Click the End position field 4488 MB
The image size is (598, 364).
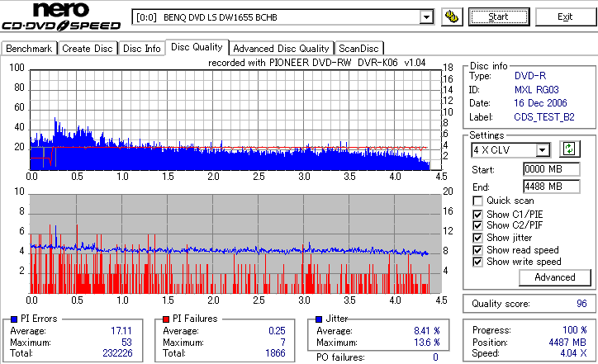pyautogui.click(x=552, y=187)
